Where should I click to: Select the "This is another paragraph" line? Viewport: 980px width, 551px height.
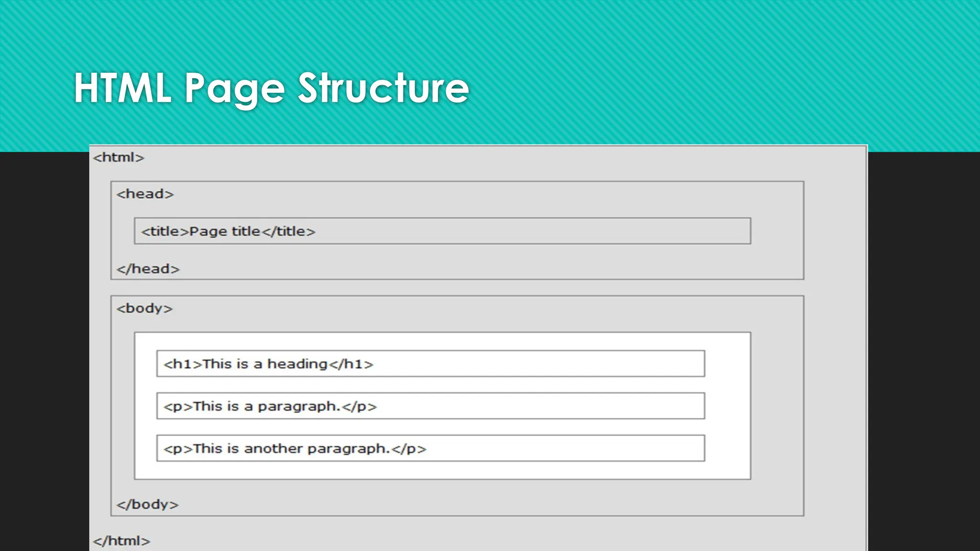point(431,448)
